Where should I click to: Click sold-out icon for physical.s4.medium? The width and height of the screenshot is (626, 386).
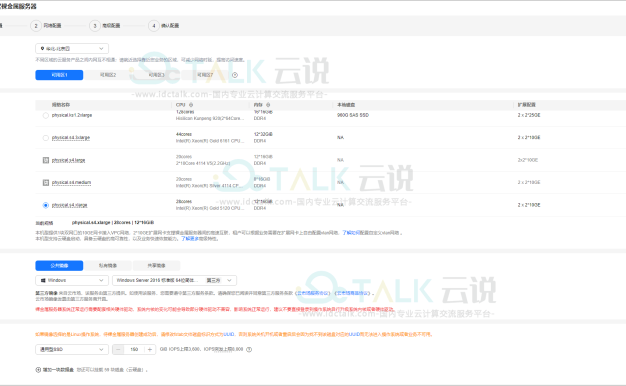coord(46,182)
